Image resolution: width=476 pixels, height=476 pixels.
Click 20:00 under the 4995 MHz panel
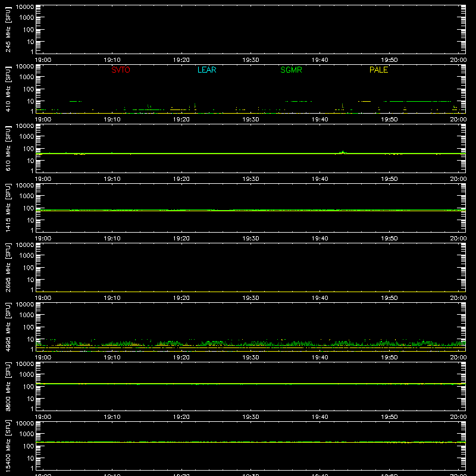[x=458, y=358]
